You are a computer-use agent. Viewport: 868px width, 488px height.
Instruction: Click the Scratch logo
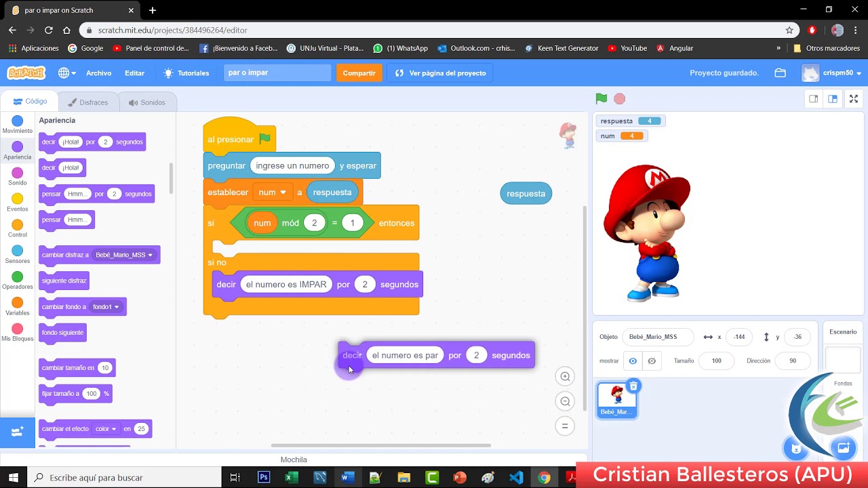click(26, 73)
